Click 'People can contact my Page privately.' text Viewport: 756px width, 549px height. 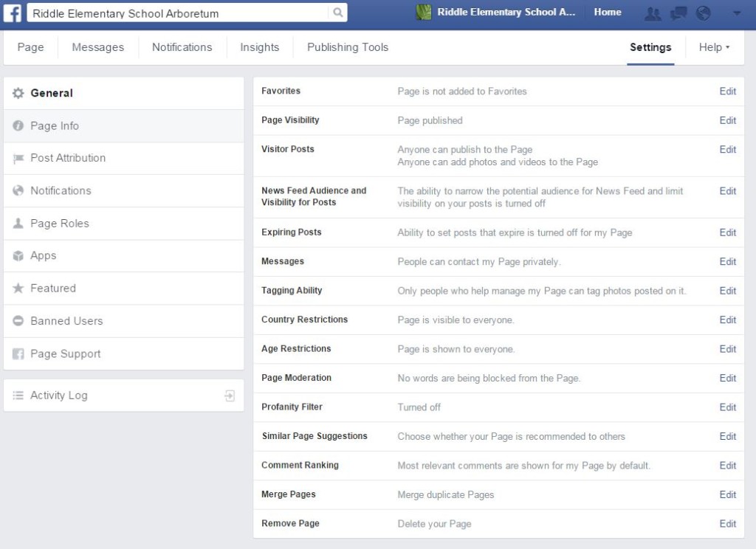coord(478,262)
